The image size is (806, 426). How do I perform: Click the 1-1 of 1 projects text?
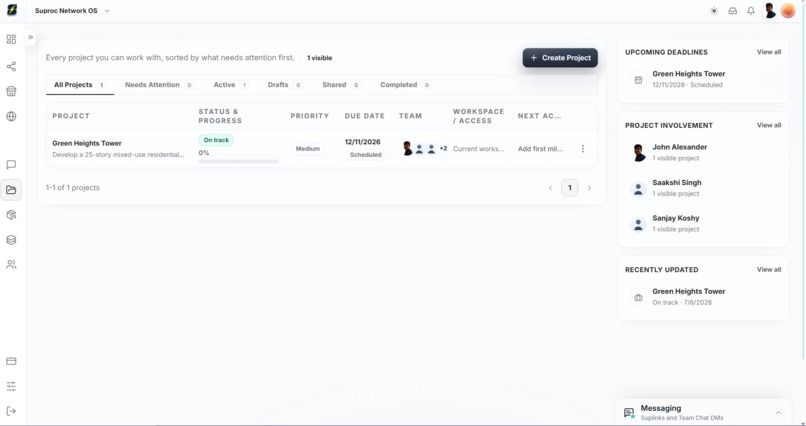[x=72, y=188]
